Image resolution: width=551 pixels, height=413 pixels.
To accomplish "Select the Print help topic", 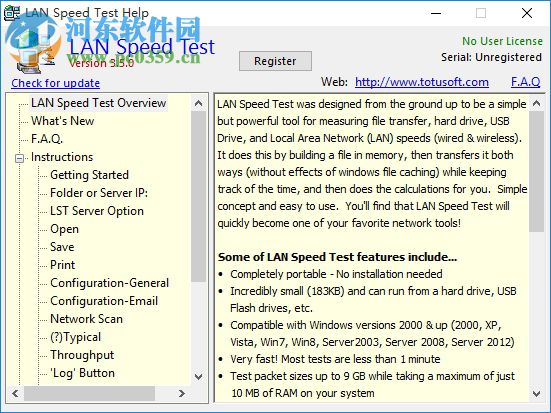I will pyautogui.click(x=63, y=265).
